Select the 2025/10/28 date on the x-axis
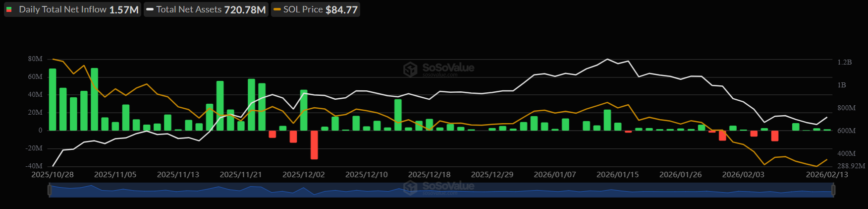Screen dimensions: 868x209 tap(53, 175)
